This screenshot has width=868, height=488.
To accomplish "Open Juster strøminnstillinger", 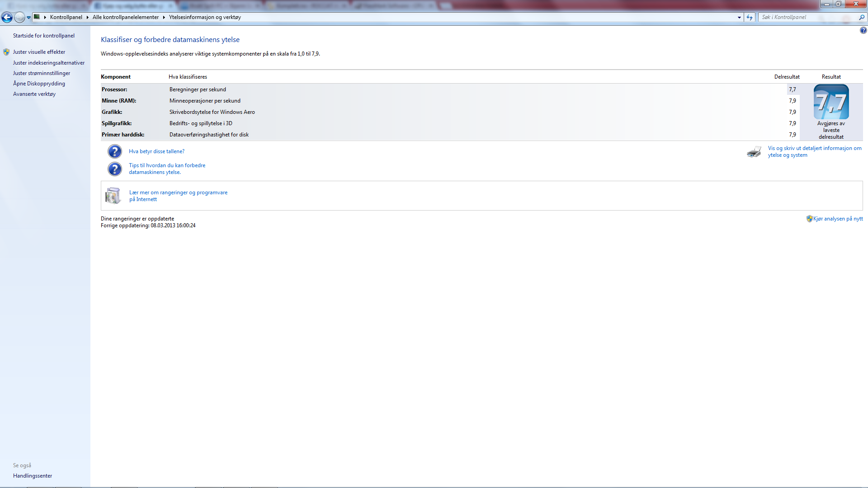I will pyautogui.click(x=42, y=73).
